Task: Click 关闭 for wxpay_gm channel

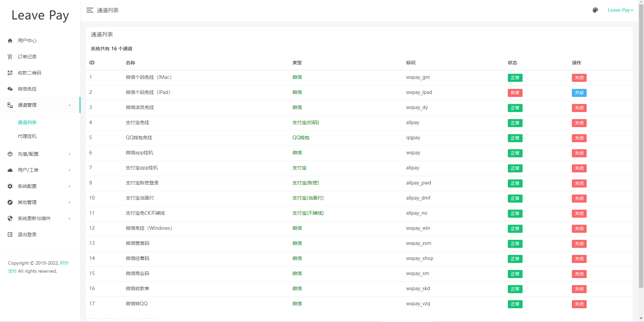Action: coord(579,78)
